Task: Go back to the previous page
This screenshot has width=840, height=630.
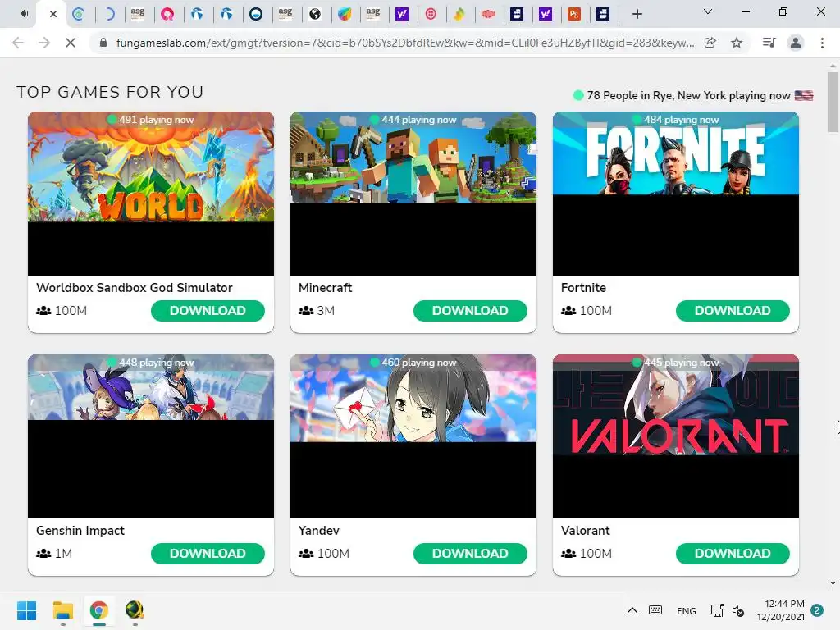Action: click(18, 43)
